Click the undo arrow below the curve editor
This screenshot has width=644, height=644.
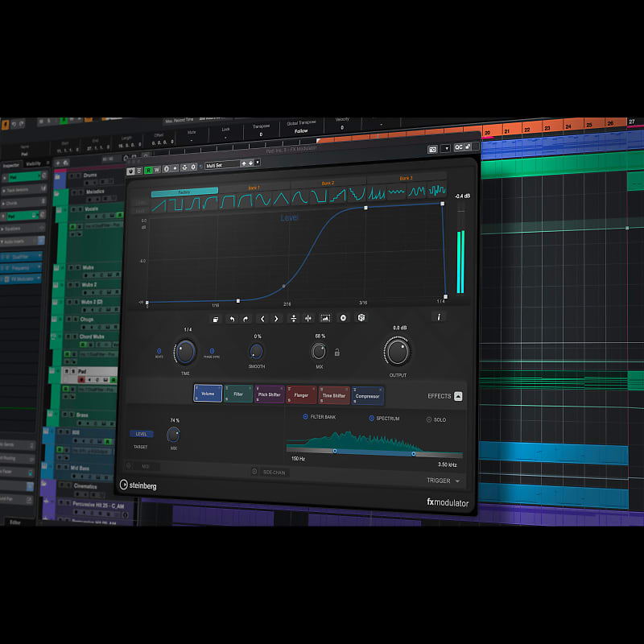click(x=232, y=319)
